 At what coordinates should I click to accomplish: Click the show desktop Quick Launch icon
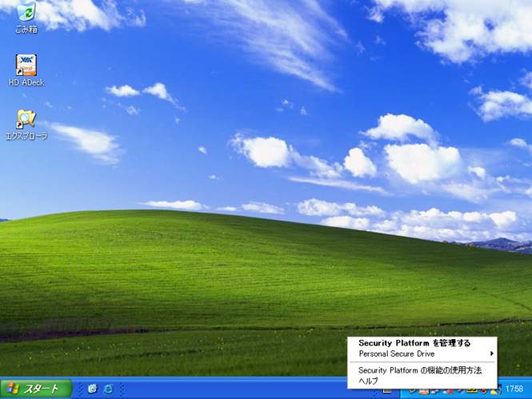point(92,389)
